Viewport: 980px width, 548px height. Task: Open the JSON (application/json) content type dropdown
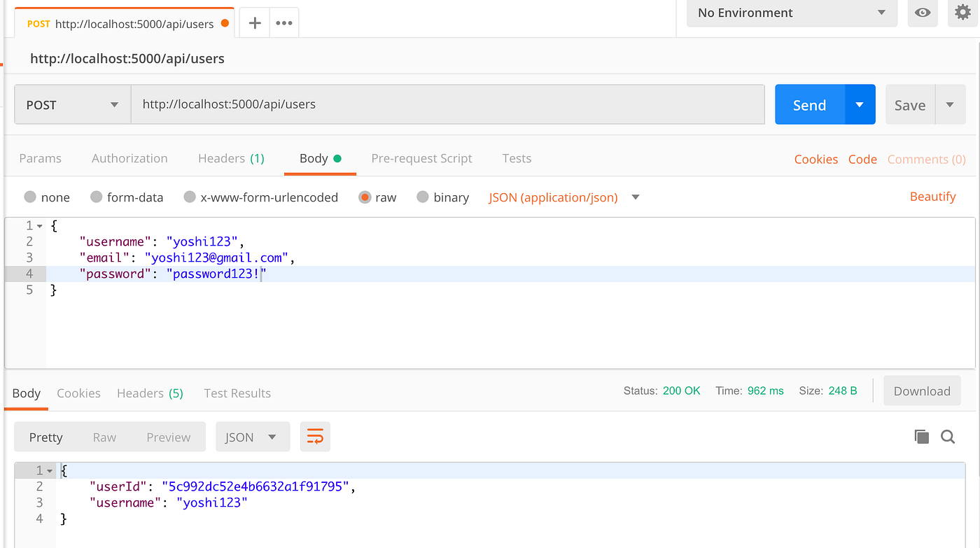[x=560, y=197]
